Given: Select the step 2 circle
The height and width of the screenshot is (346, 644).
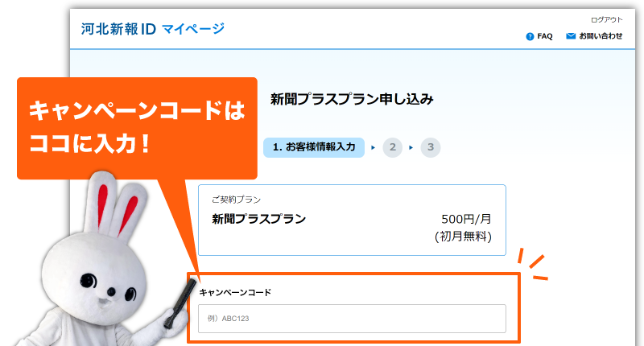Looking at the screenshot, I should (393, 147).
